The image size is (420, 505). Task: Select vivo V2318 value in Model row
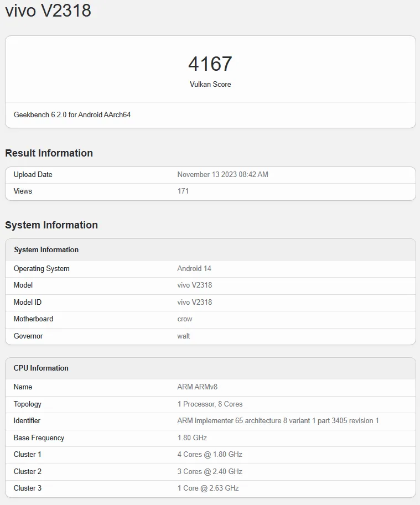click(x=195, y=285)
